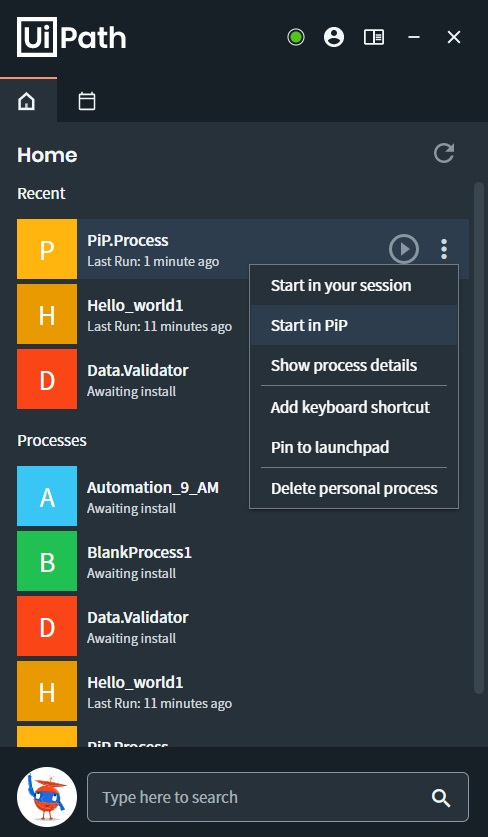Switch to the calendar schedule tab
The height and width of the screenshot is (837, 488).
(86, 101)
